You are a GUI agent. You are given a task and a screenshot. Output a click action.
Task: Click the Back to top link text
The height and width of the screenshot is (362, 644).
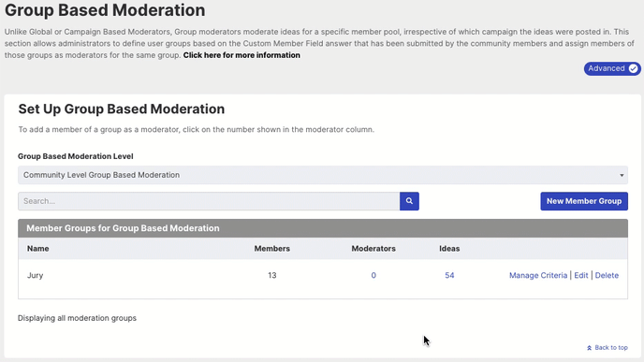[x=611, y=348]
